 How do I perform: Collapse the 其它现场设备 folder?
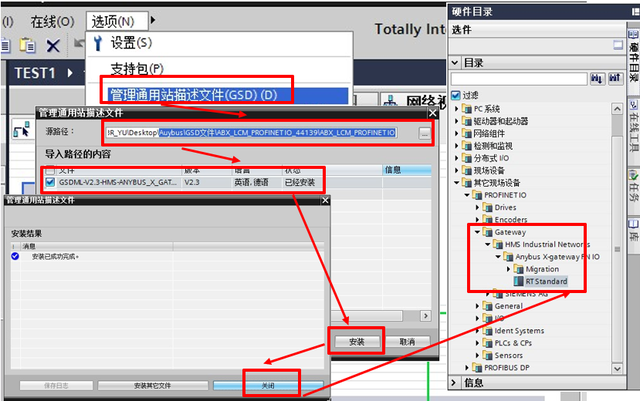point(457,183)
